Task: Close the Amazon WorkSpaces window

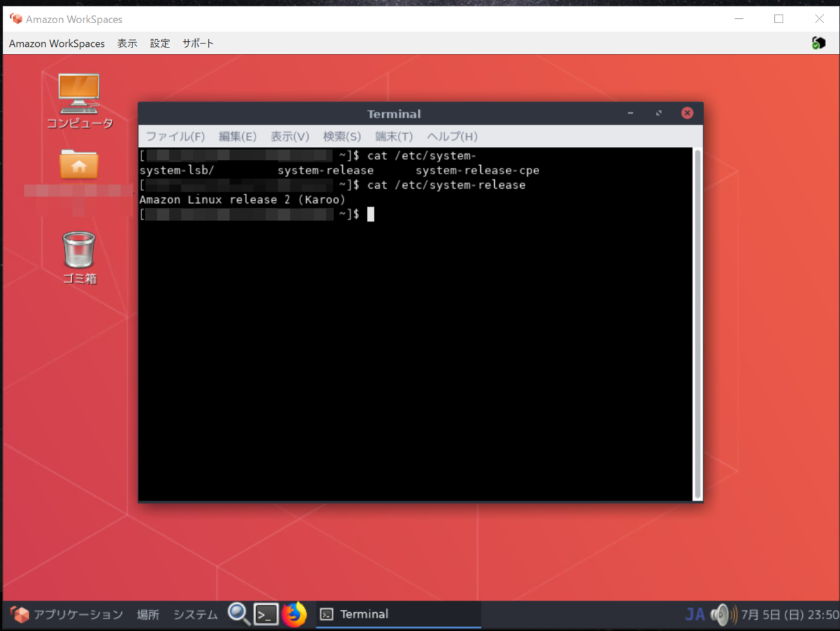Action: (820, 19)
